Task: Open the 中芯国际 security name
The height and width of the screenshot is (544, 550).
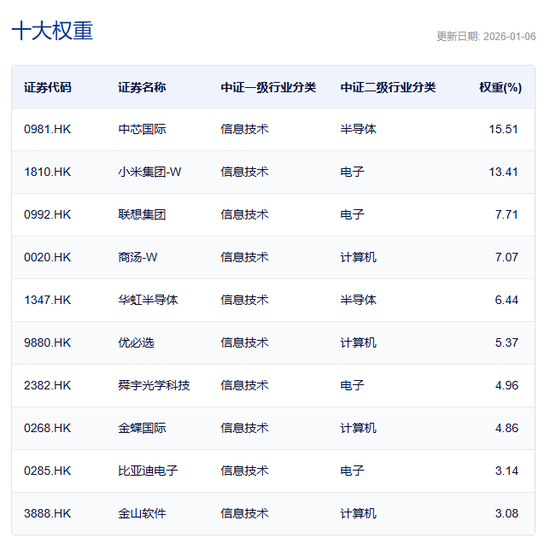Action: point(142,129)
